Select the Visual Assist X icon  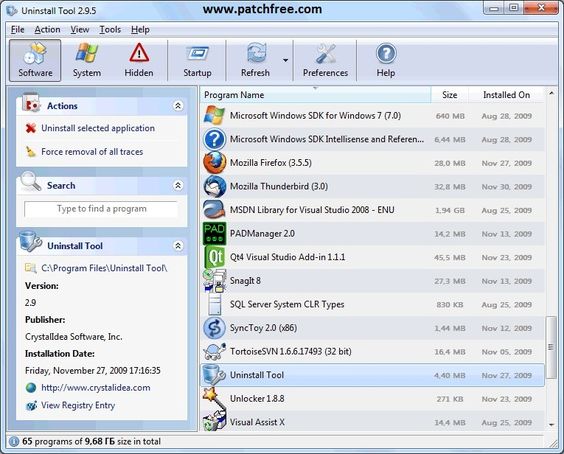coord(214,422)
